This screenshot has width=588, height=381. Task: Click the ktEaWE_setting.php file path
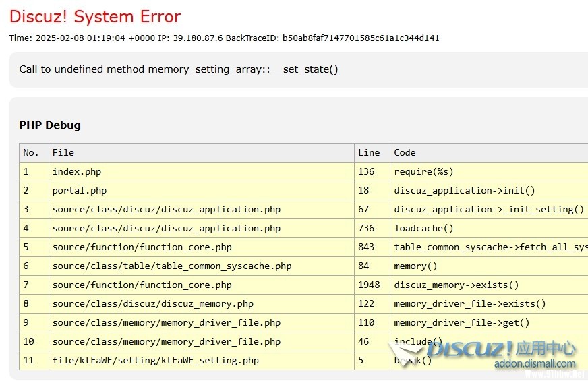(x=156, y=360)
